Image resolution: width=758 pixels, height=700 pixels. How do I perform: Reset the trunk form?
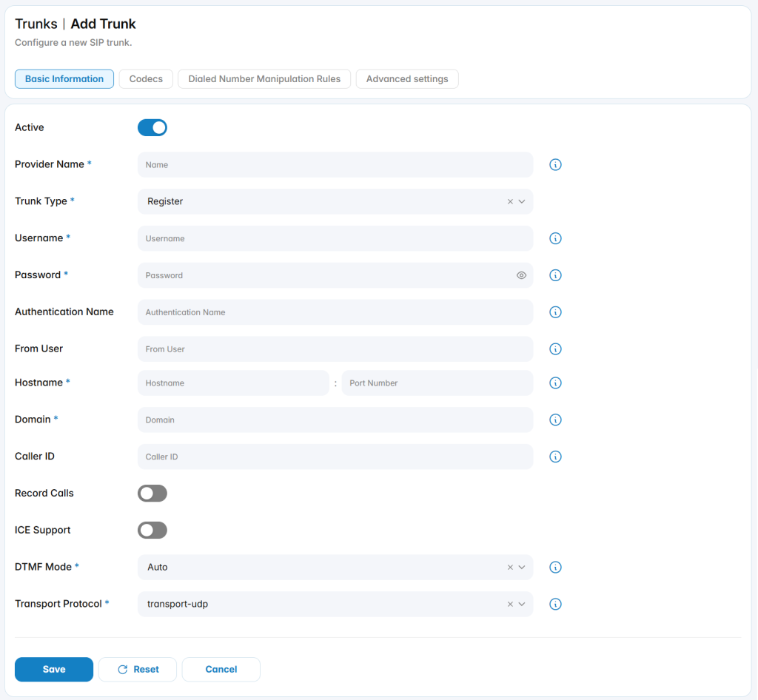(138, 669)
